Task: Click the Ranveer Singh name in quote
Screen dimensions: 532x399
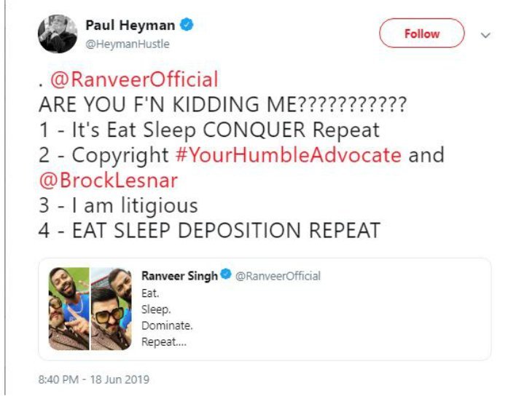Action: click(x=180, y=276)
